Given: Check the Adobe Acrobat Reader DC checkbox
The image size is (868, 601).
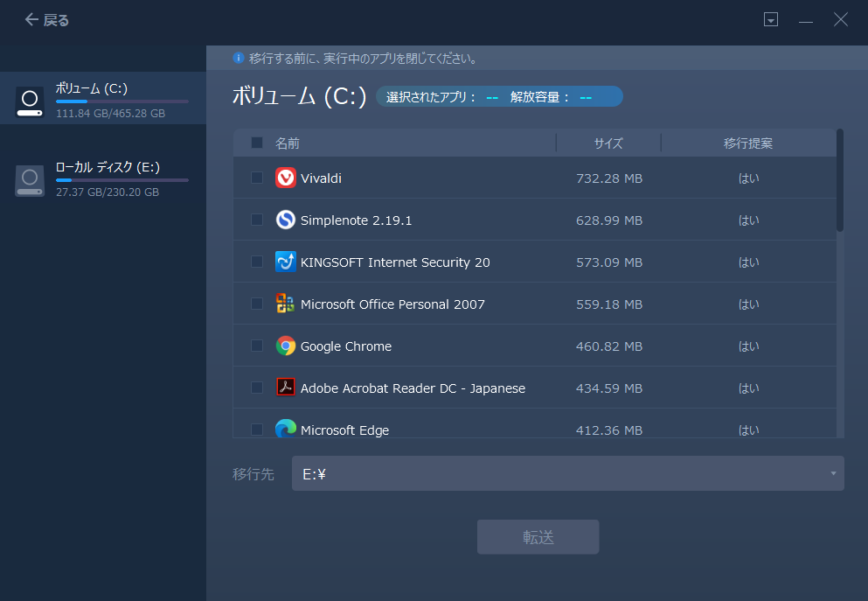Looking at the screenshot, I should (257, 388).
